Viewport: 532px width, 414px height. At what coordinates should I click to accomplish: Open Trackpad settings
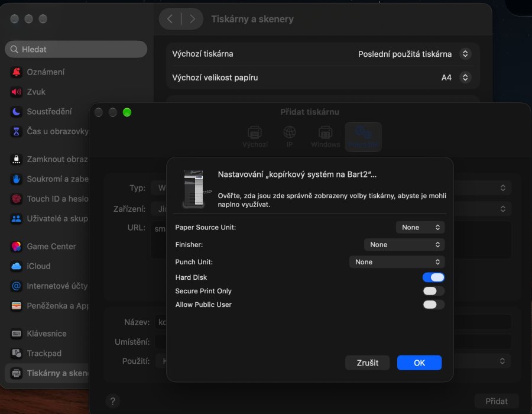[35, 353]
